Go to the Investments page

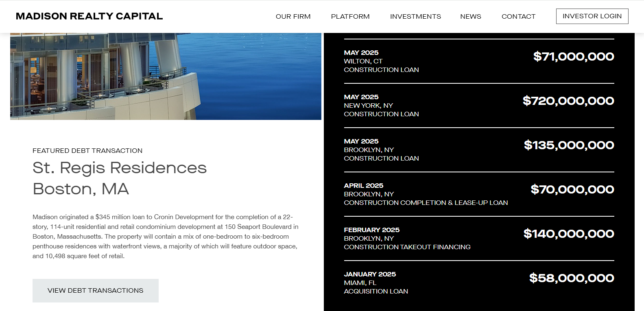coord(415,17)
